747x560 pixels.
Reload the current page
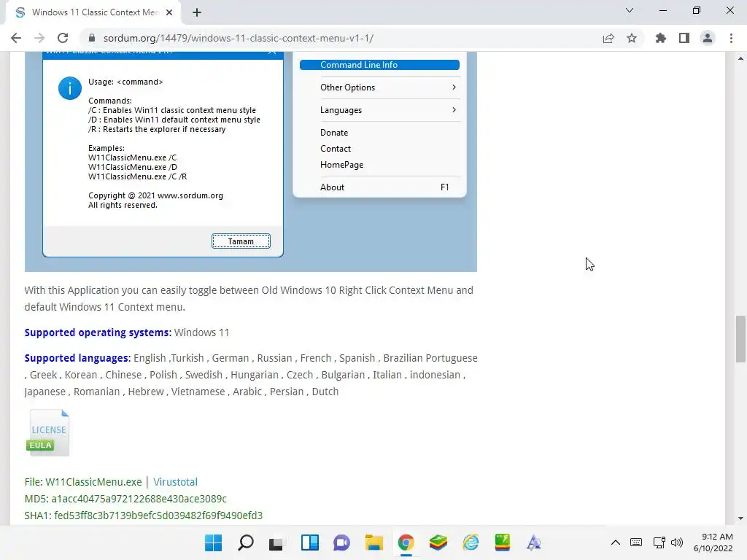[63, 38]
